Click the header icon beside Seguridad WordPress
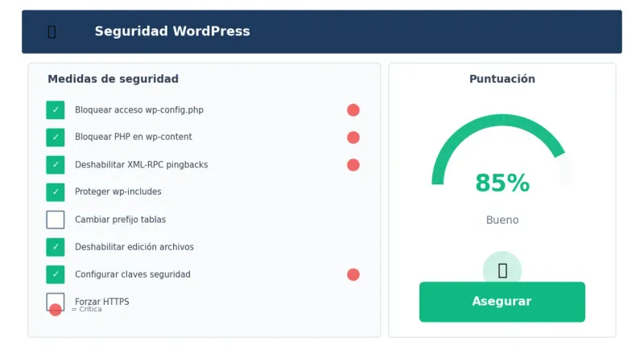Screen dimensions: 644x362 point(52,31)
